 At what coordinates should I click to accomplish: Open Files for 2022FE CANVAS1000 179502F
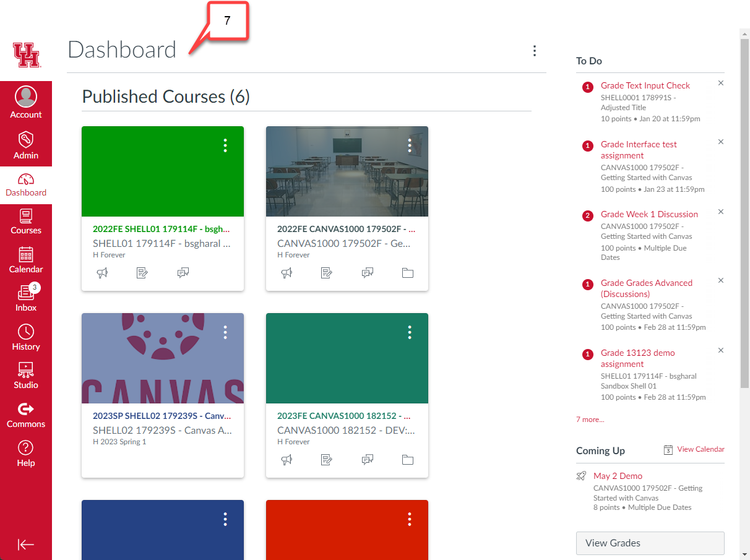point(408,273)
